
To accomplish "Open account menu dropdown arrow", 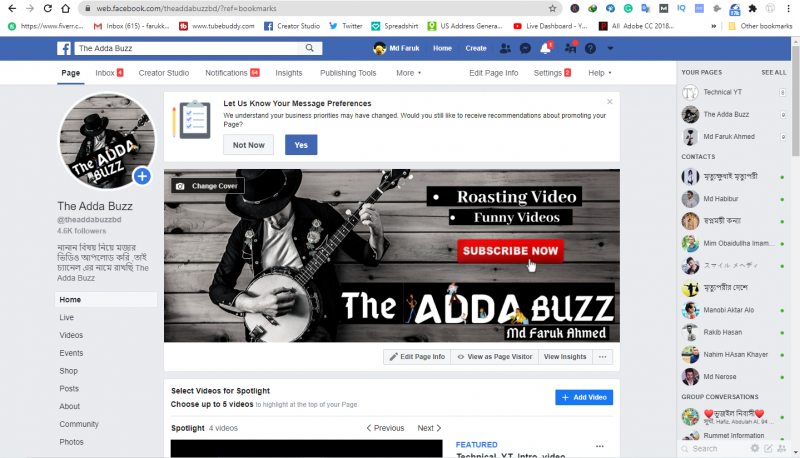I will [610, 48].
